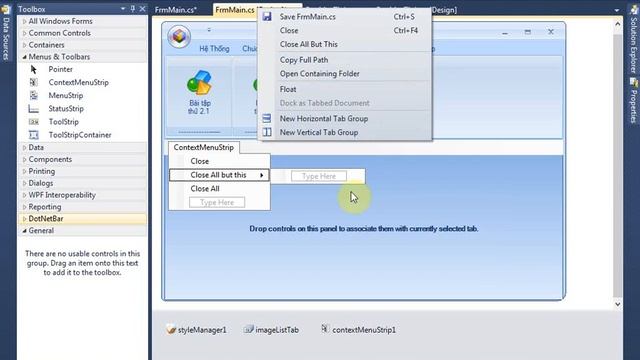Screen dimensions: 640x360
Task: Click the Save FrmMain.cs disk icon
Action: (267, 17)
